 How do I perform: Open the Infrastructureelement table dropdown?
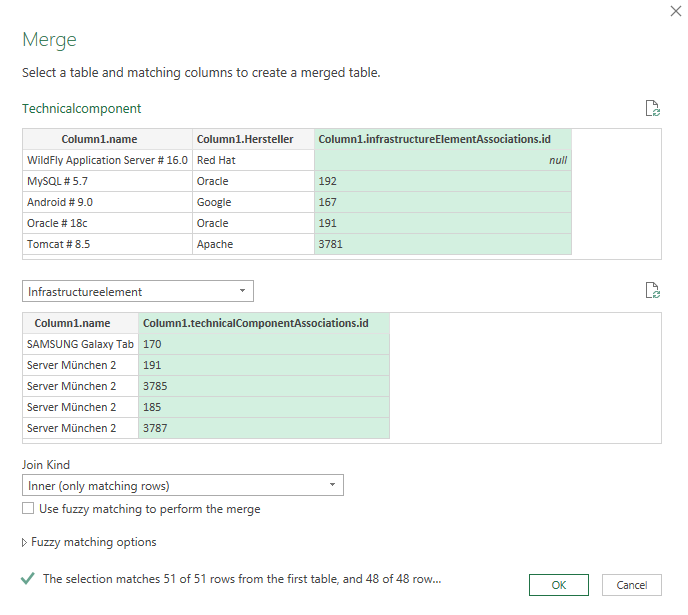click(x=138, y=291)
